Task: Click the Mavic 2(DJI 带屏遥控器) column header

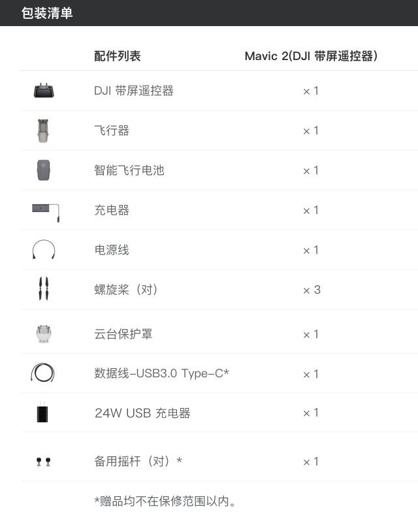Action: (311, 56)
